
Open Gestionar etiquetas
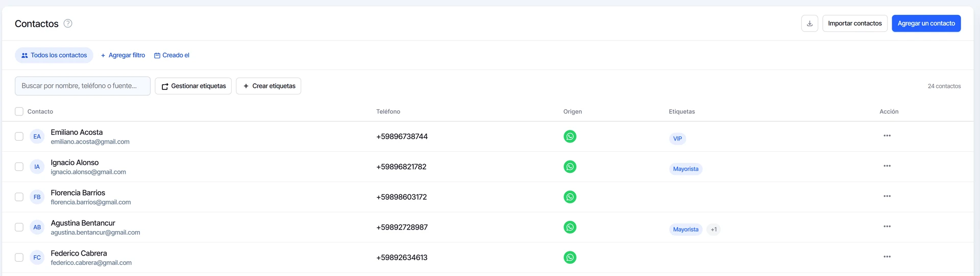point(193,86)
